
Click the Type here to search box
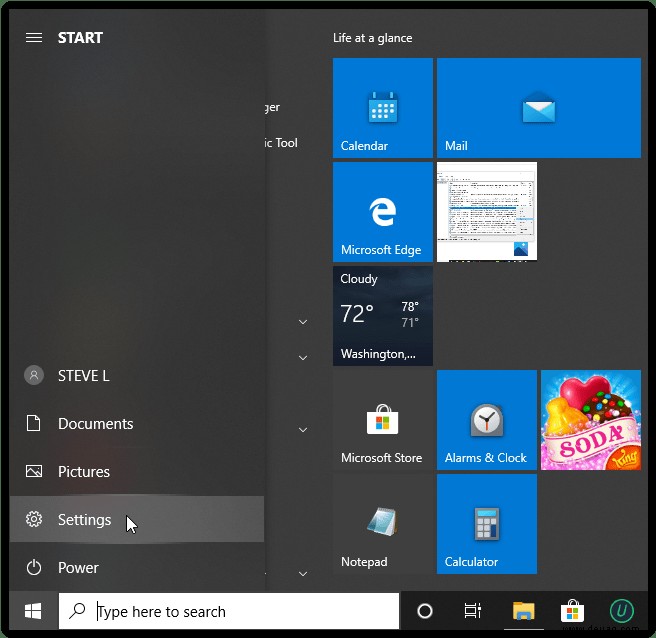229,611
